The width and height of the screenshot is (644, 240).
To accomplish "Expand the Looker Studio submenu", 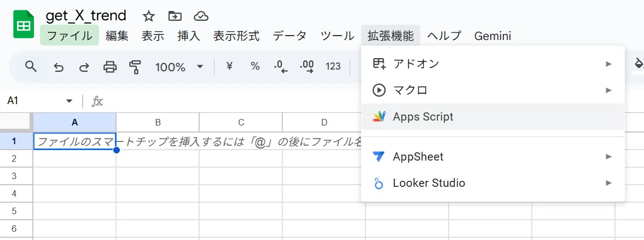I will click(x=493, y=183).
